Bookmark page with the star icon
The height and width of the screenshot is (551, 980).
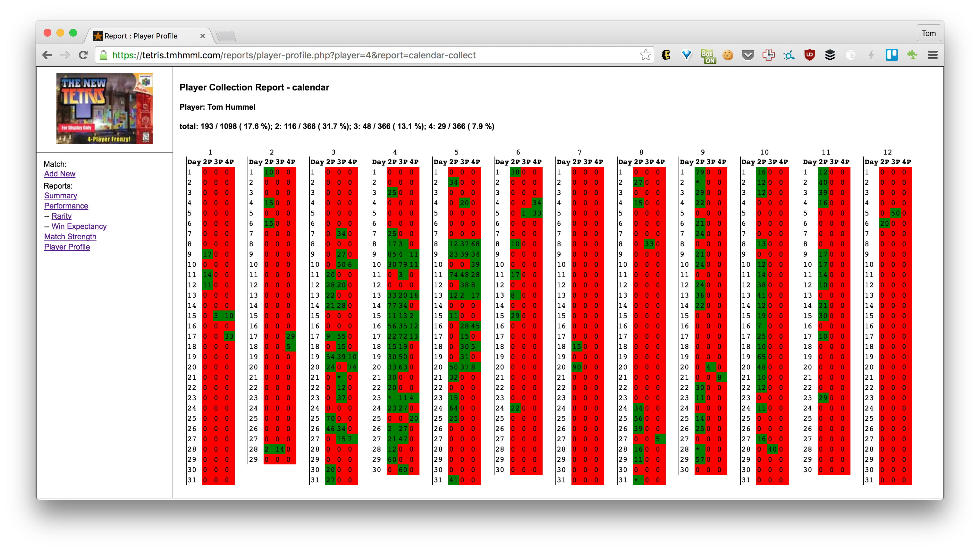coord(645,55)
